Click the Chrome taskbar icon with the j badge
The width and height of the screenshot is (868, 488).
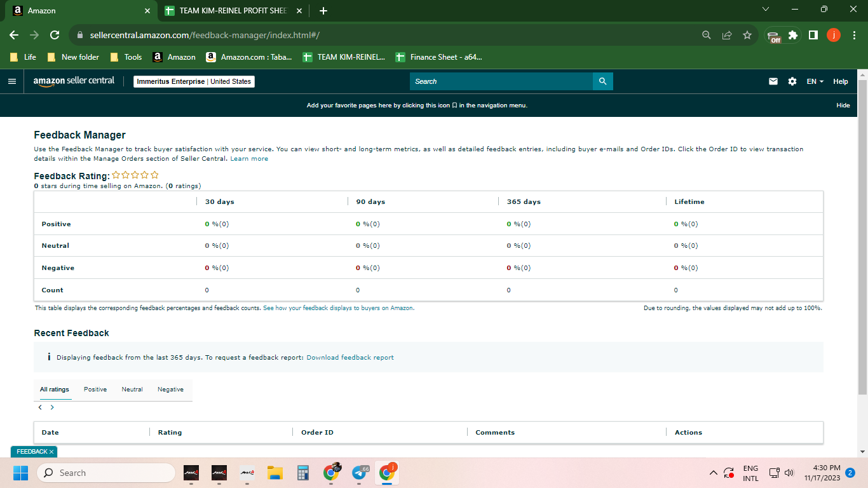click(387, 473)
